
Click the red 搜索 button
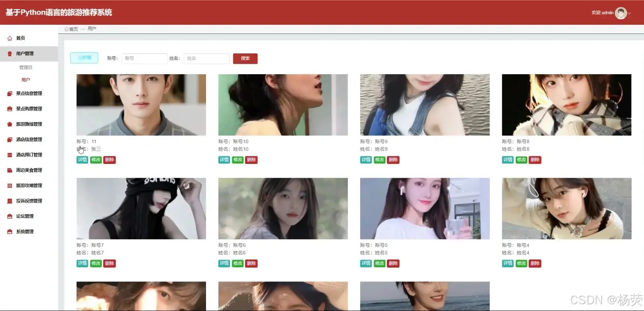(x=245, y=59)
